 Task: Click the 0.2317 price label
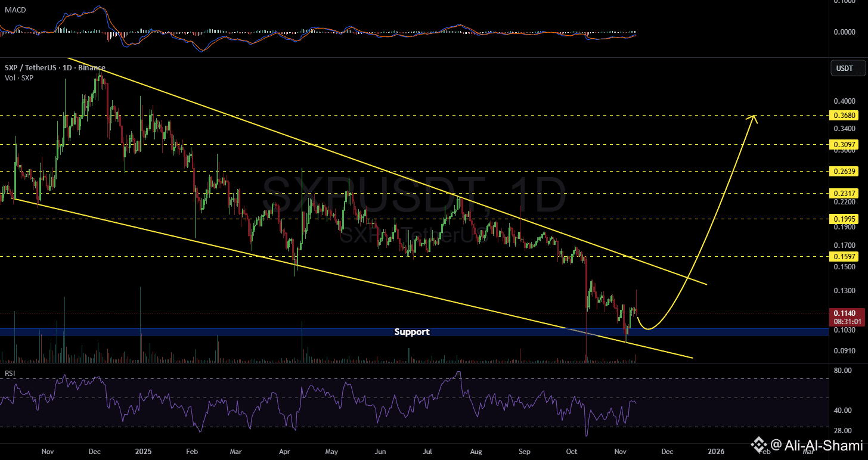coord(845,194)
